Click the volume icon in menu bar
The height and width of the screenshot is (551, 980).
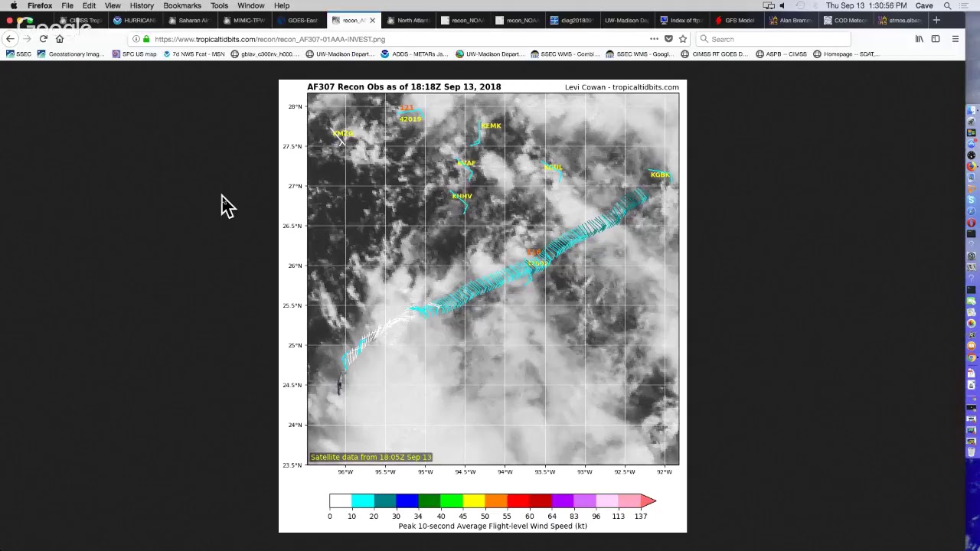click(x=782, y=5)
